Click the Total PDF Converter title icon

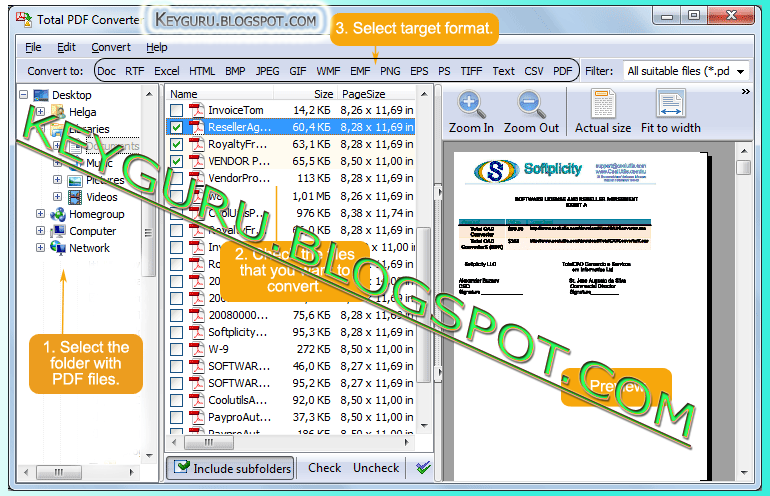tap(24, 19)
